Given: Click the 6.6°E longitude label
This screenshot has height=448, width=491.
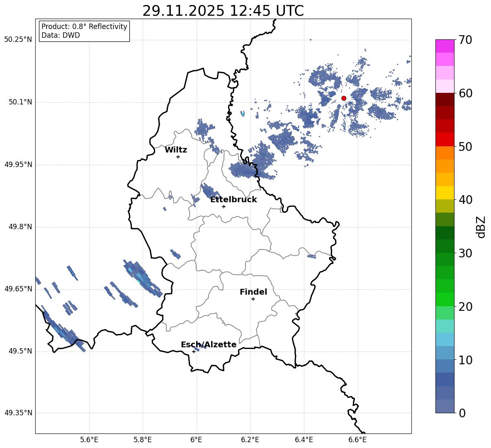Looking at the screenshot, I should click(357, 440).
